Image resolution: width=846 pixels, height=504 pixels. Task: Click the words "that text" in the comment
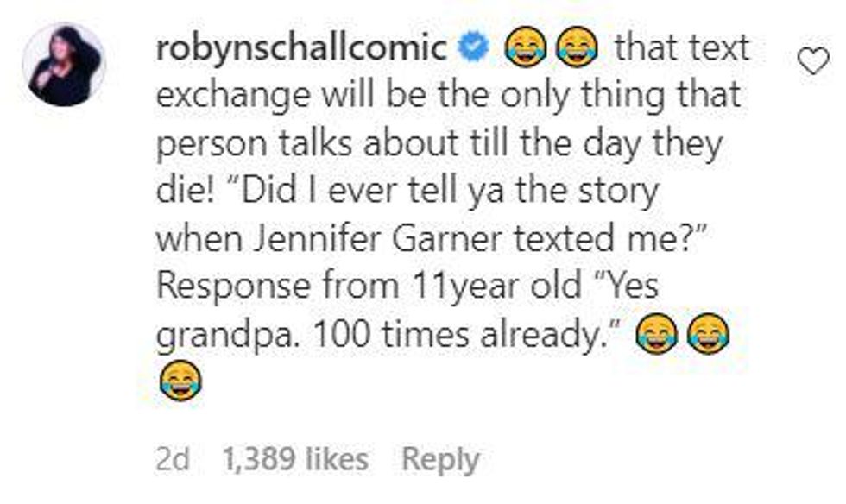tap(681, 48)
